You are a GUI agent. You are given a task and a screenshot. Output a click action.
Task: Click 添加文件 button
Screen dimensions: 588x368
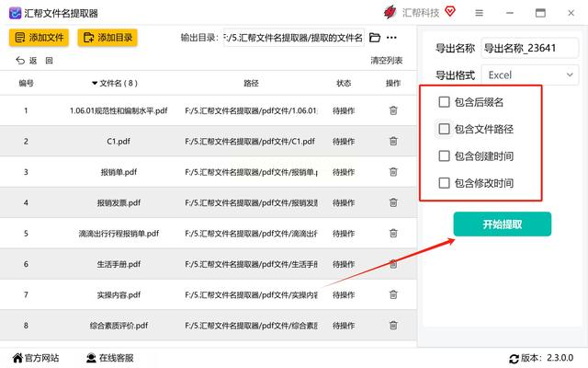(39, 38)
